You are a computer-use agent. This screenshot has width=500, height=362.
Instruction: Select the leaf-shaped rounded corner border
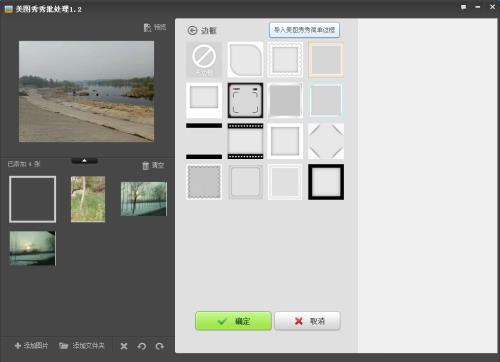coord(245,60)
